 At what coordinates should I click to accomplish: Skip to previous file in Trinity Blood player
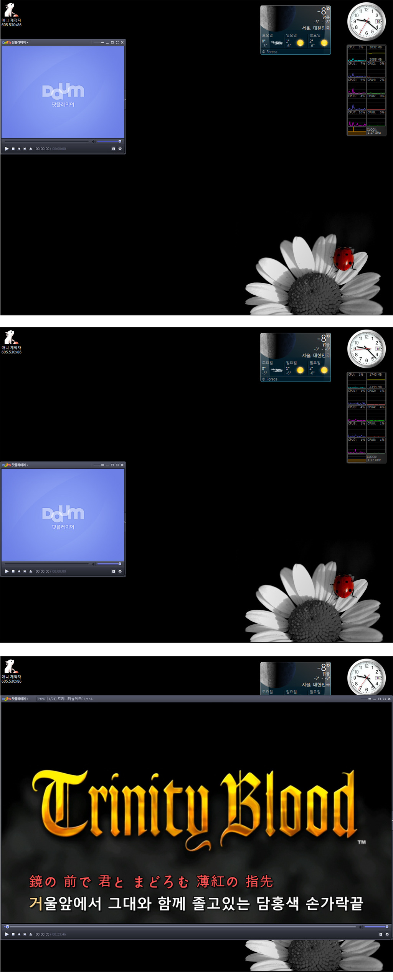point(19,934)
